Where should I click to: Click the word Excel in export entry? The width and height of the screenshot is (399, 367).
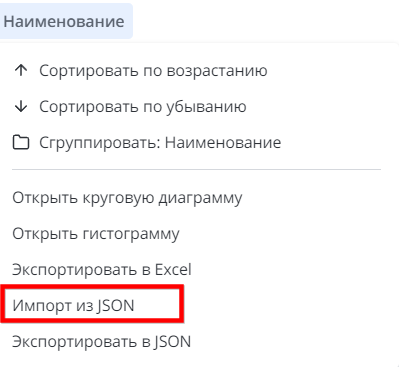click(x=173, y=269)
